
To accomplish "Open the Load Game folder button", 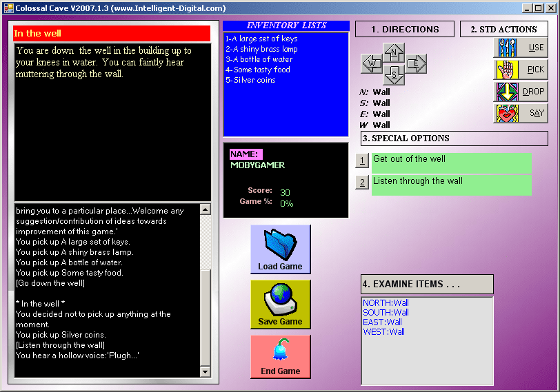I will pos(280,249).
